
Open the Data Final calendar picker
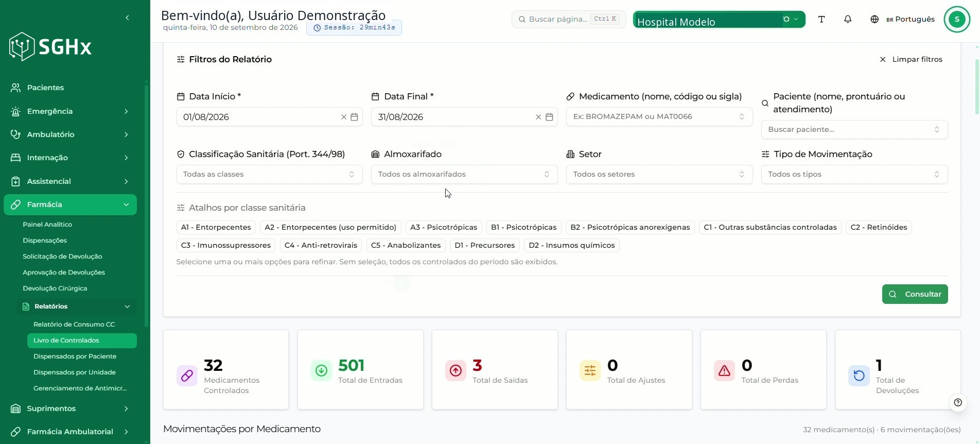[549, 117]
